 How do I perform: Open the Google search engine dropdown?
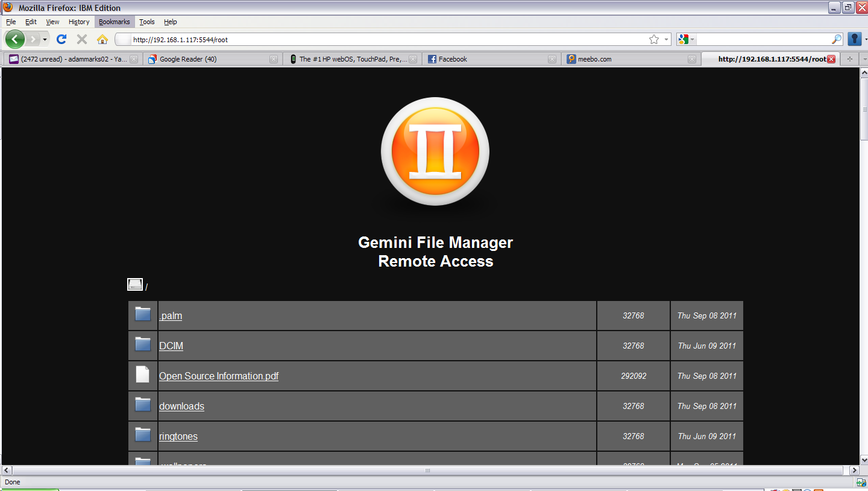pyautogui.click(x=686, y=39)
